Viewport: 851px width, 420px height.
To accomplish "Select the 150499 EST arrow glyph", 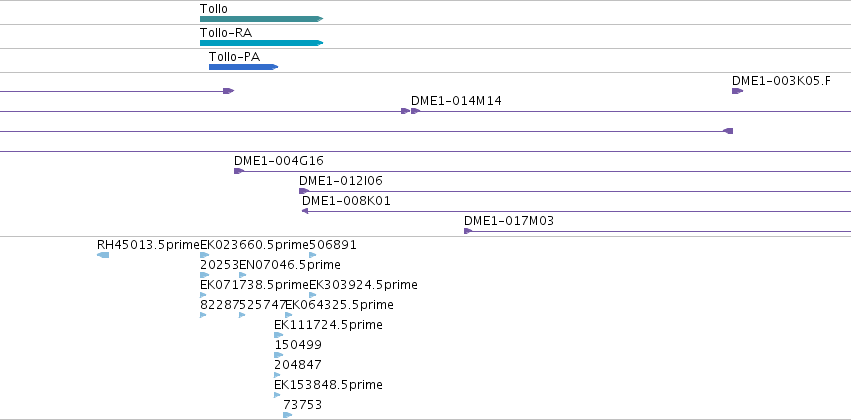I will click(x=279, y=355).
